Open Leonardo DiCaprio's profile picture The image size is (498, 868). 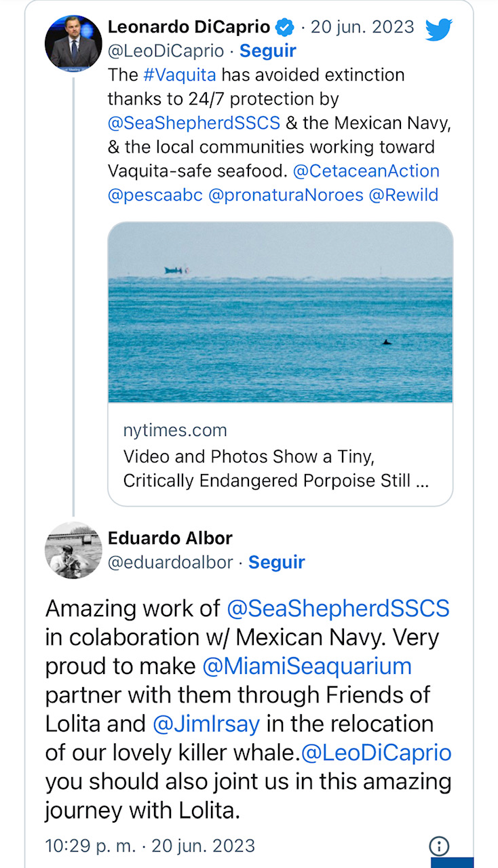click(73, 43)
